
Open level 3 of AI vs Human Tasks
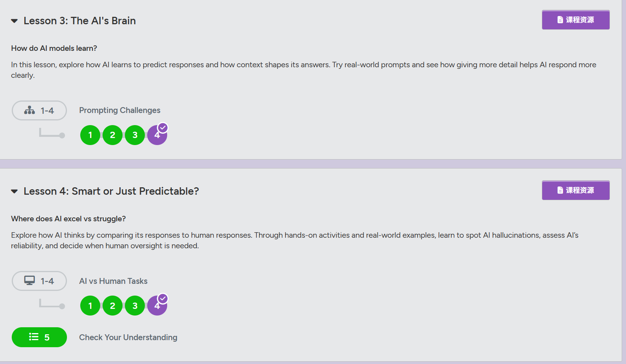[x=135, y=306]
